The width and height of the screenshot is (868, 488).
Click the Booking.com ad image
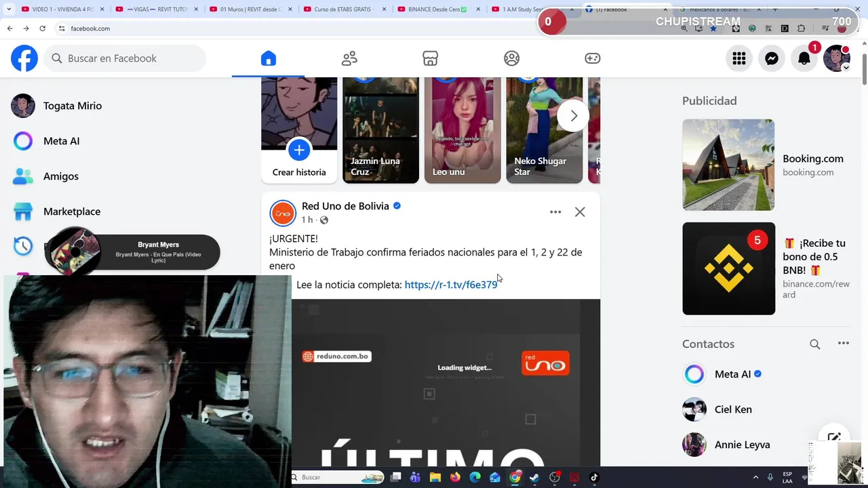(x=728, y=165)
